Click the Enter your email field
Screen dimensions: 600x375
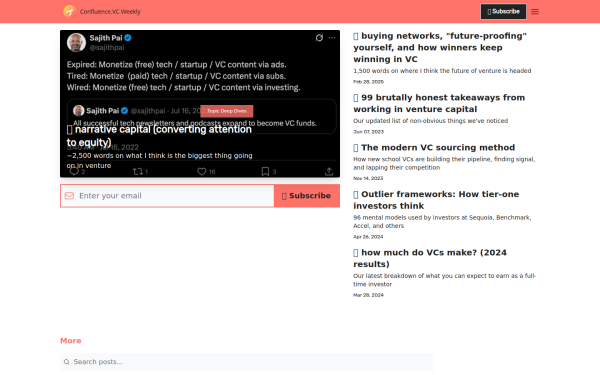coord(167,196)
